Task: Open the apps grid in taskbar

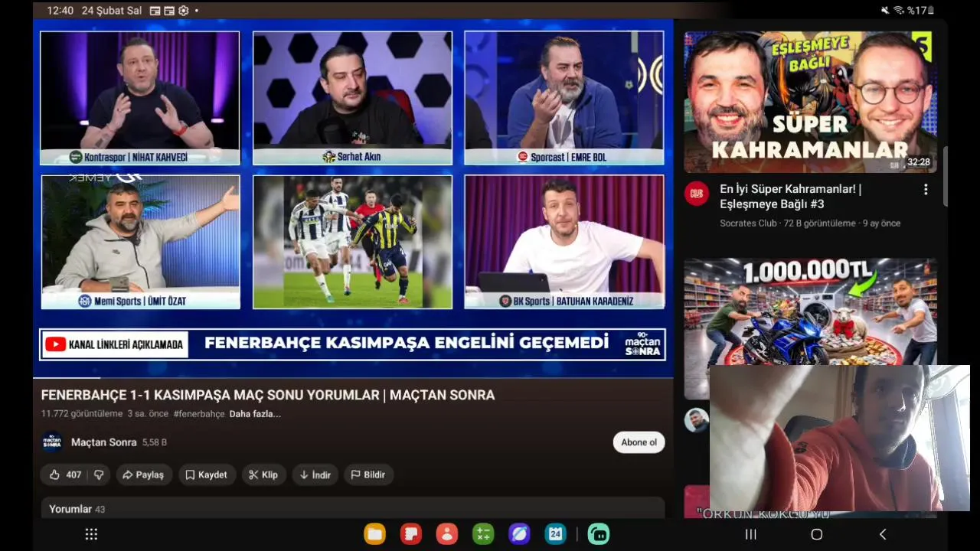Action: [91, 534]
